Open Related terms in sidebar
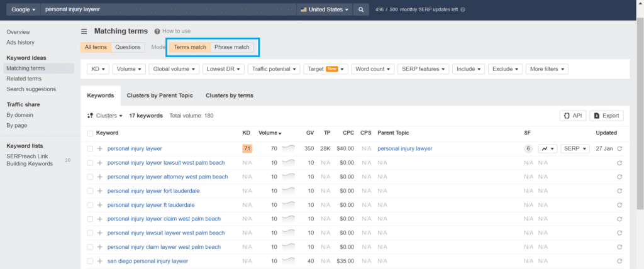The width and height of the screenshot is (644, 269). [x=24, y=79]
